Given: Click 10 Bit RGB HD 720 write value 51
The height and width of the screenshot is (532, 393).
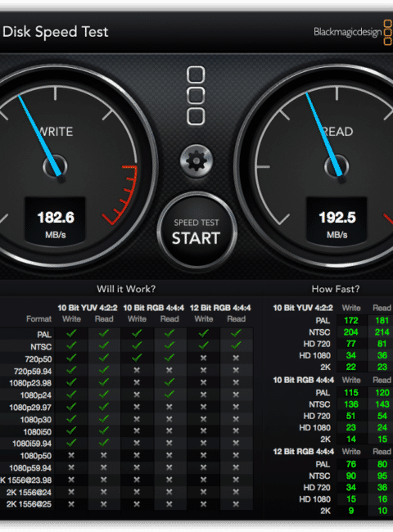Looking at the screenshot, I should [x=351, y=416].
